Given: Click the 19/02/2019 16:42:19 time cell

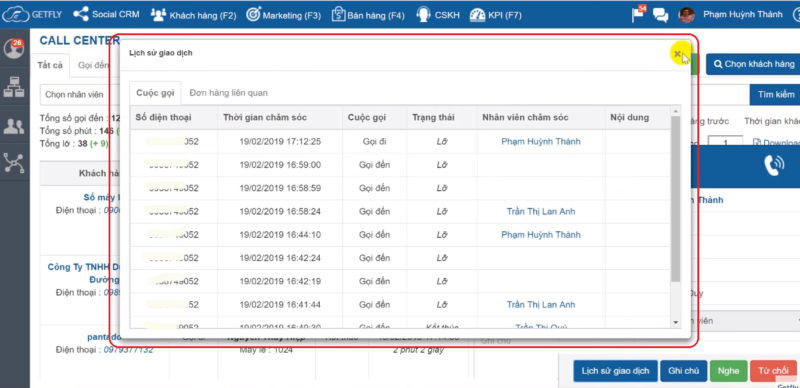Looking at the screenshot, I should (280, 281).
